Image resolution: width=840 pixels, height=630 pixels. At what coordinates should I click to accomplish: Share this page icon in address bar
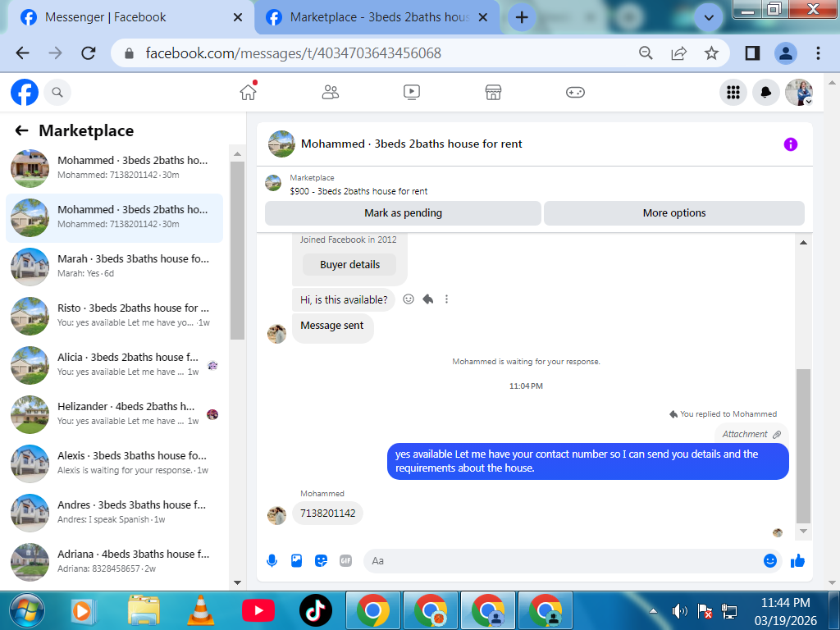tap(678, 53)
